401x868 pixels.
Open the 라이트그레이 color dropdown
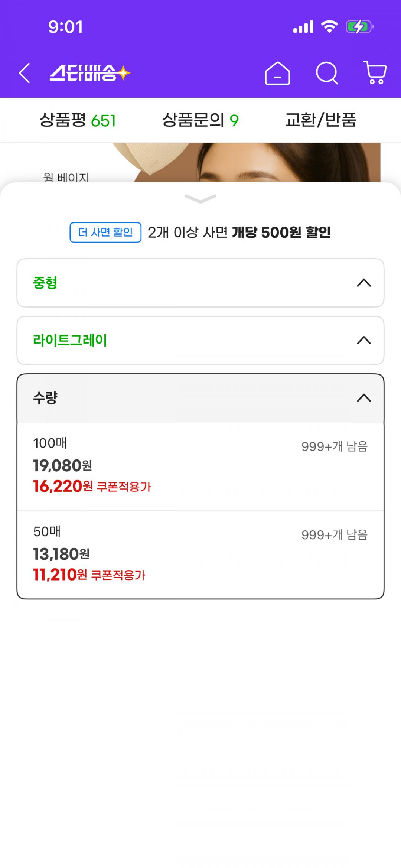[x=200, y=340]
